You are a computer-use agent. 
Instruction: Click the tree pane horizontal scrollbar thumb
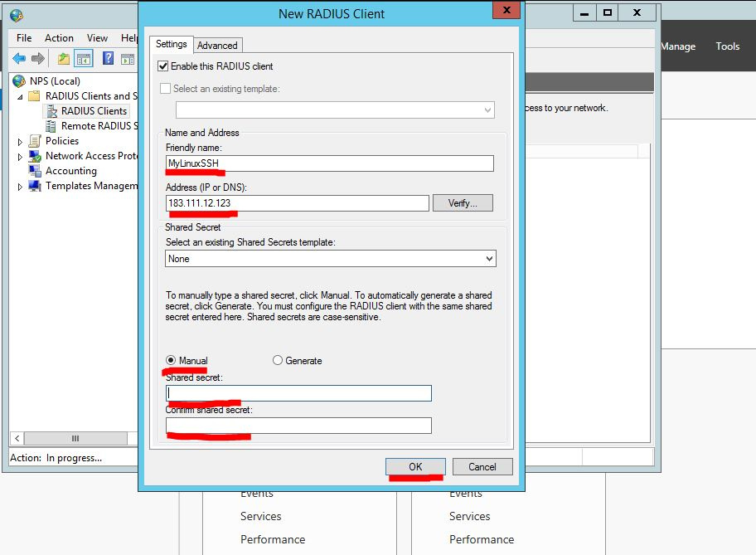[x=75, y=438]
